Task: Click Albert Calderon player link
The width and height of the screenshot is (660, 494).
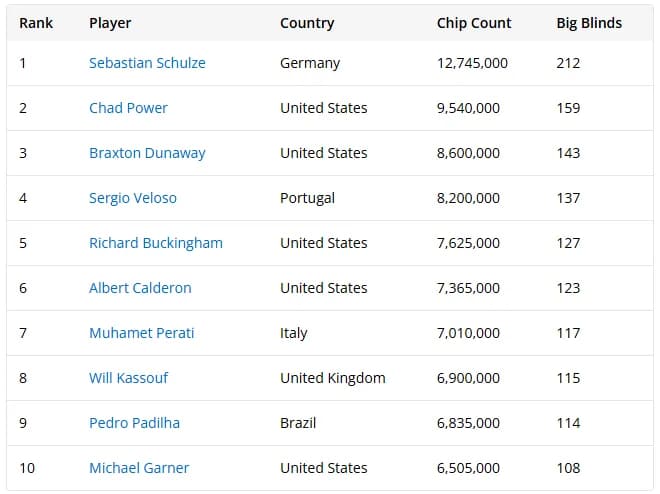Action: [x=140, y=288]
